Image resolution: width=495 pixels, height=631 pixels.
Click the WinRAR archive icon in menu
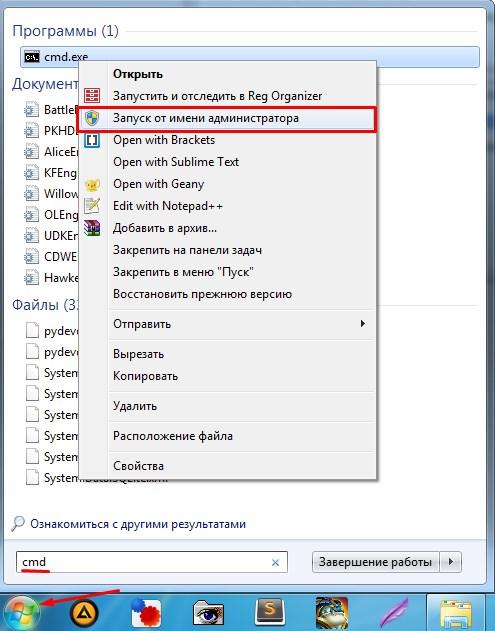point(92,228)
